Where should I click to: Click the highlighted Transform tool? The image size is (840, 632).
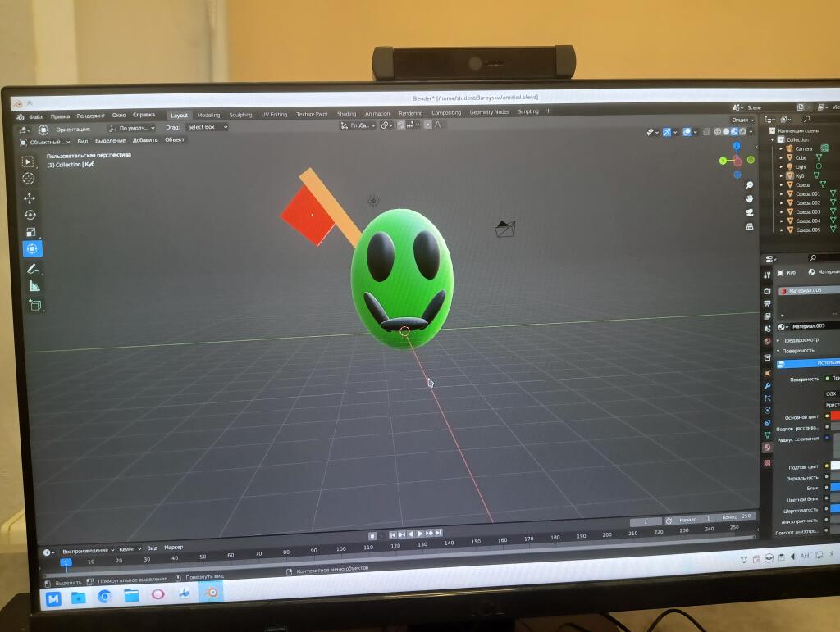32,249
